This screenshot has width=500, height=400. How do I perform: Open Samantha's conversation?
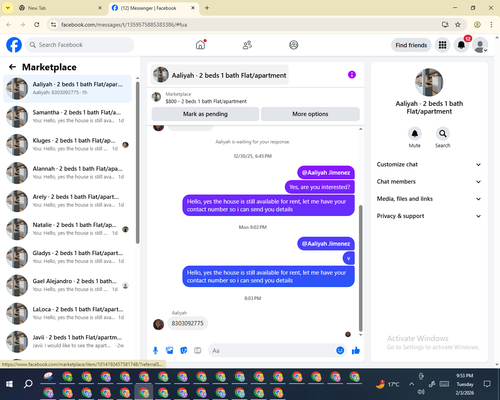(x=68, y=117)
